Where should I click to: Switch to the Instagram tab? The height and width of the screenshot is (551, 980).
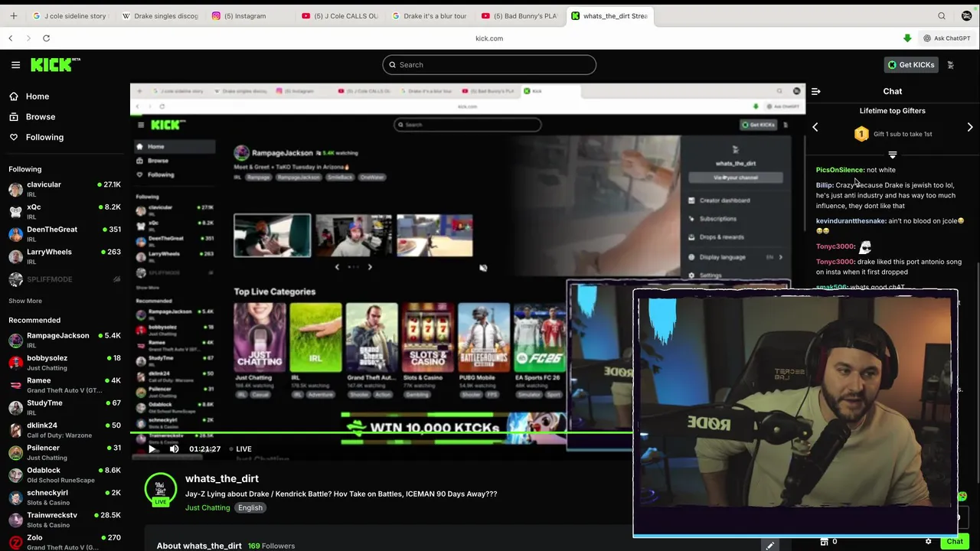[249, 15]
